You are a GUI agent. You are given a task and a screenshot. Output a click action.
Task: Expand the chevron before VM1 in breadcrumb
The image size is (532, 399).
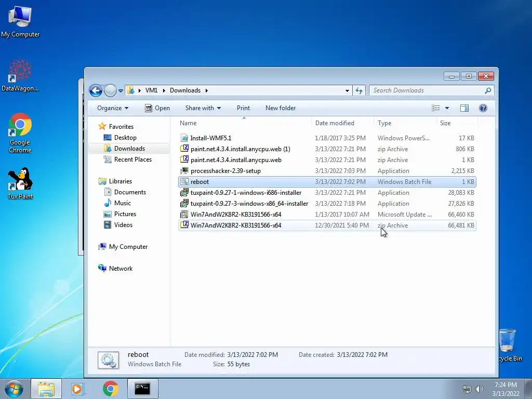tap(139, 90)
